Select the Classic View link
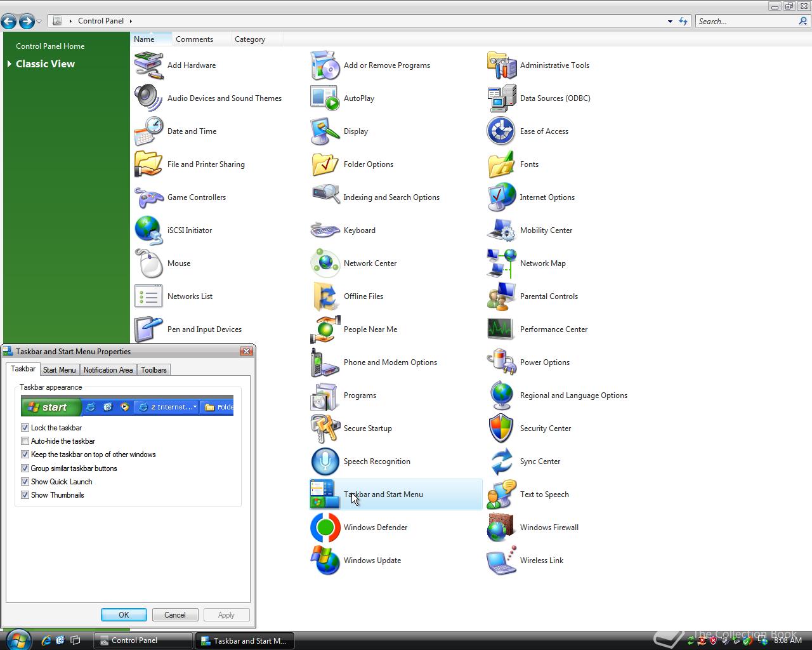Viewport: 812px width, 650px height. coord(45,64)
